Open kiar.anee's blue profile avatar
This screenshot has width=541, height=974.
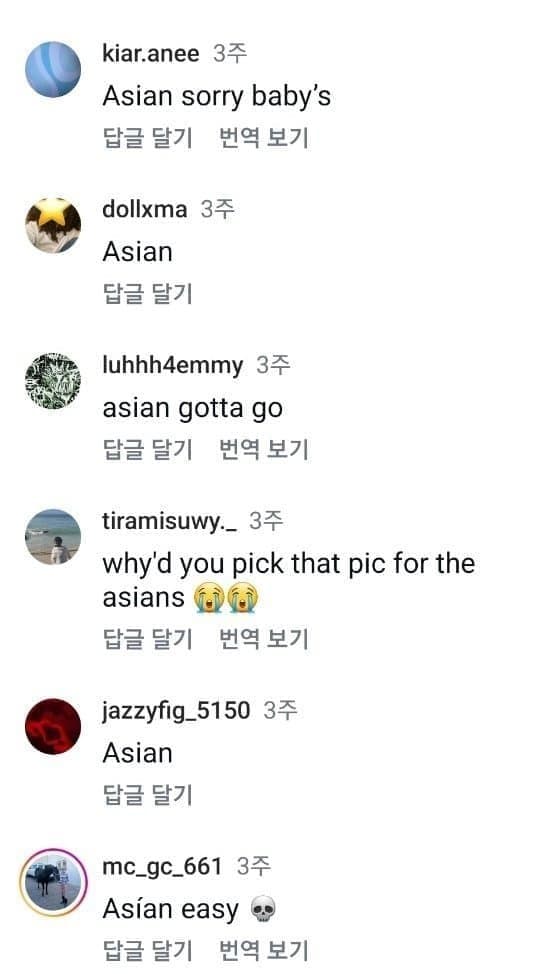tap(53, 69)
